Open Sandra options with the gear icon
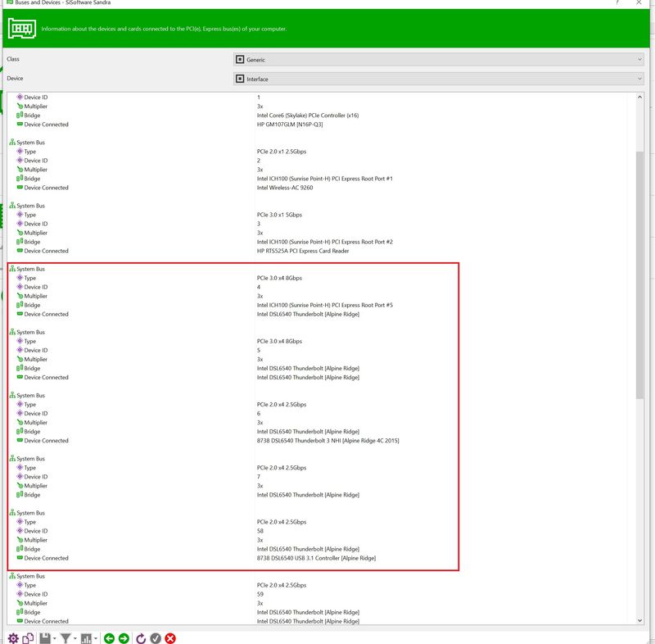The width and height of the screenshot is (655, 644). point(12,637)
